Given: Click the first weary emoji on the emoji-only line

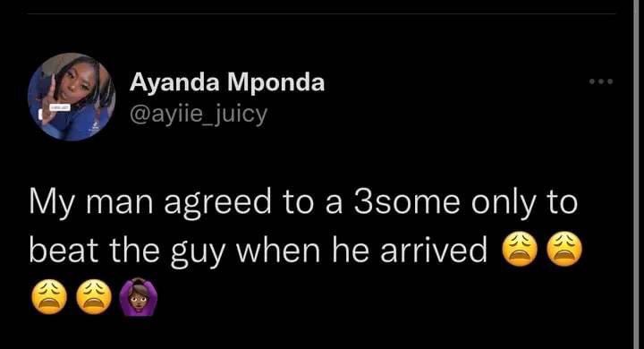Looking at the screenshot, I should coord(49,297).
